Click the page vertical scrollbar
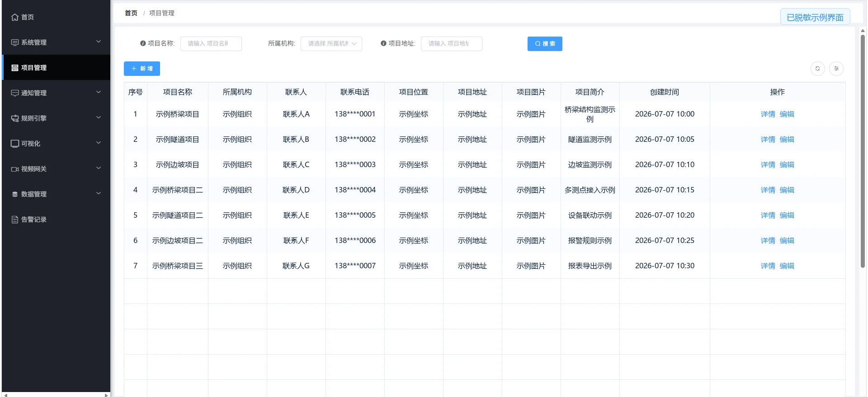This screenshot has width=868, height=397. [863, 151]
